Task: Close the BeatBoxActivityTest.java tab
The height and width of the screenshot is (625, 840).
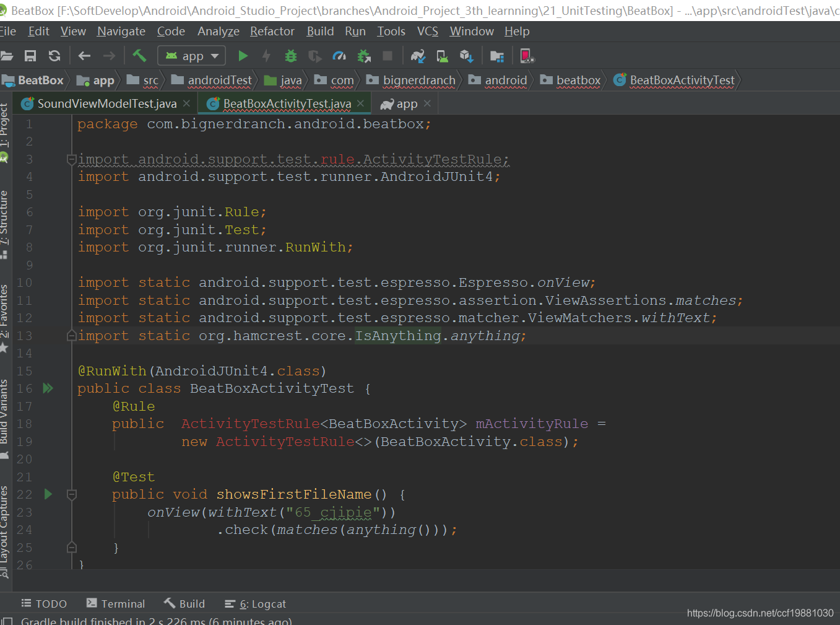Action: pyautogui.click(x=361, y=103)
